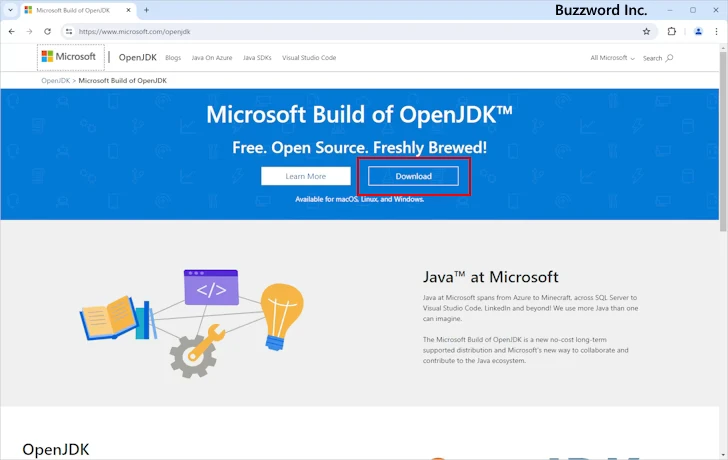Open Java On Azure navigation item
Image resolution: width=728 pixels, height=460 pixels.
[x=212, y=58]
